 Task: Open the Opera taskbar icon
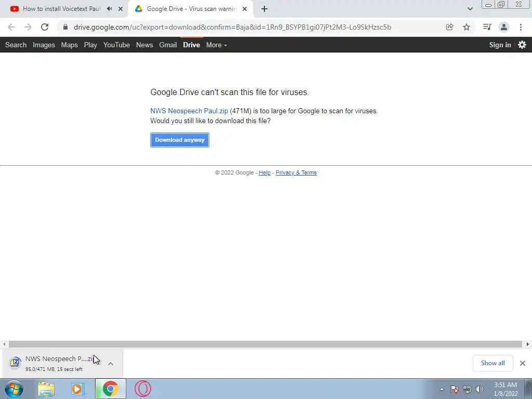143,389
